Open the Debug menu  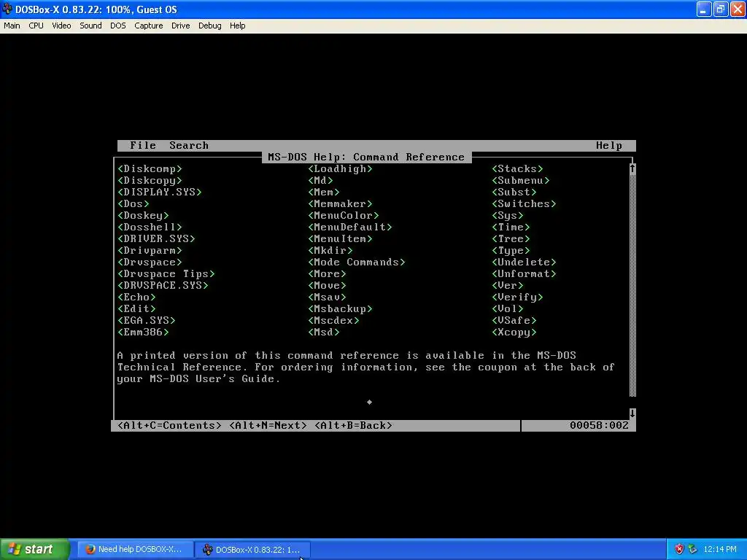pos(209,26)
